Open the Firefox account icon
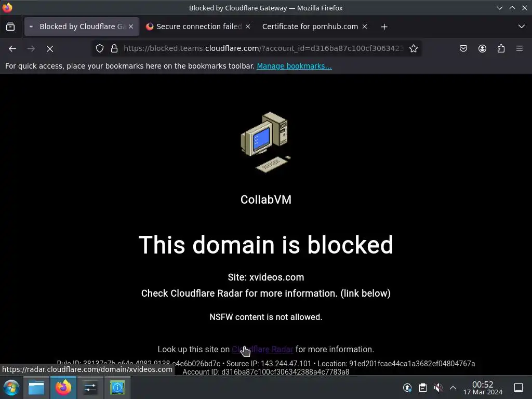The width and height of the screenshot is (532, 399). pyautogui.click(x=482, y=48)
